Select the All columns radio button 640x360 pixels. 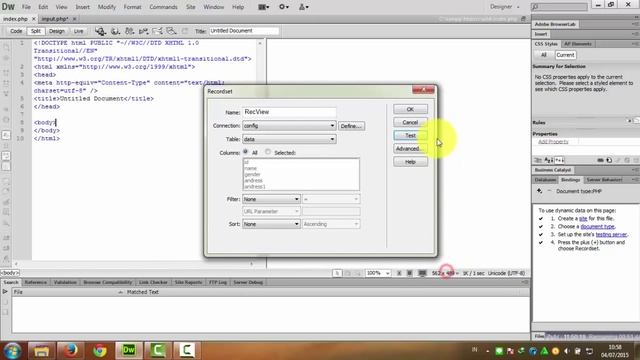[x=246, y=152]
